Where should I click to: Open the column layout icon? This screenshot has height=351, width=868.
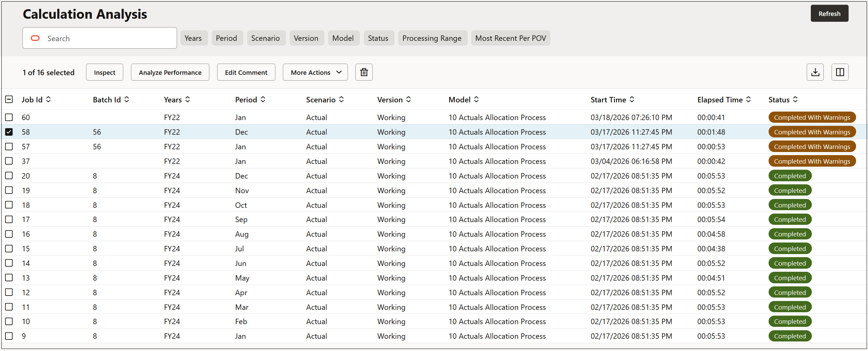click(x=840, y=72)
